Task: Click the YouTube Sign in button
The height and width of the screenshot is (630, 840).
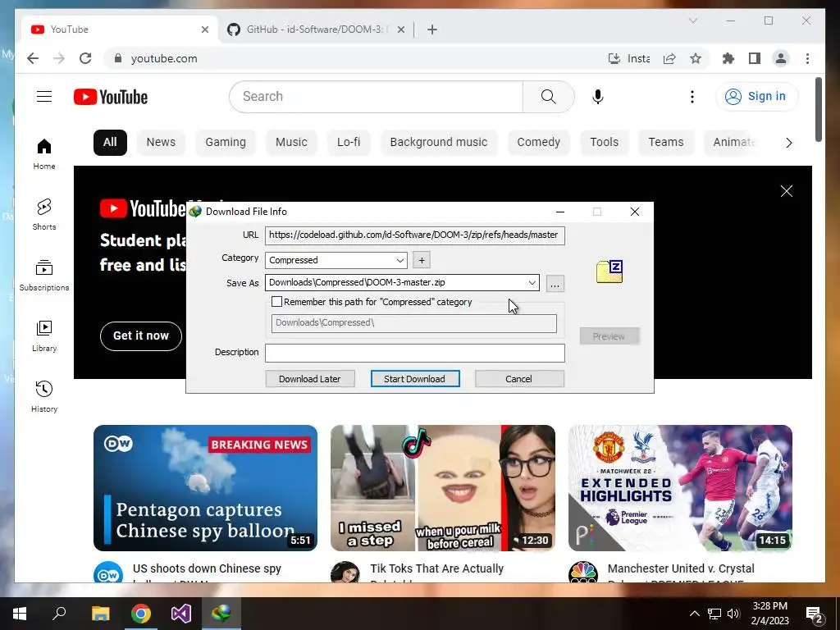Action: pyautogui.click(x=756, y=97)
